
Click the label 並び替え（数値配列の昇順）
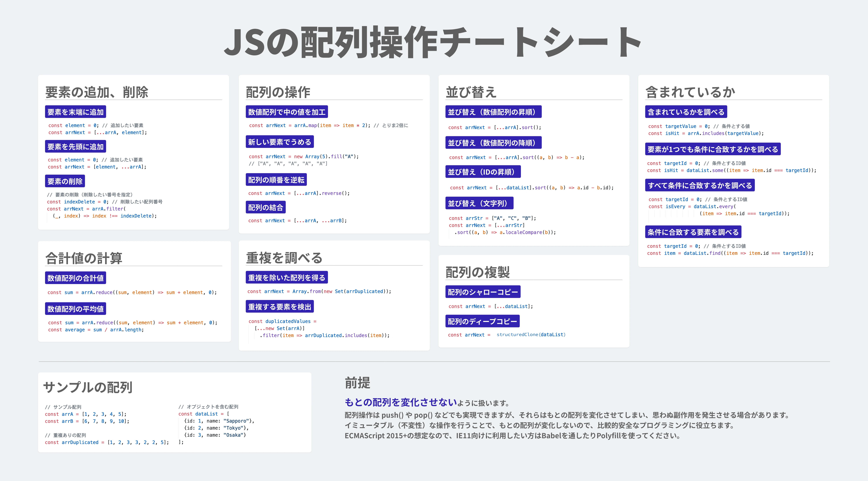(x=493, y=112)
